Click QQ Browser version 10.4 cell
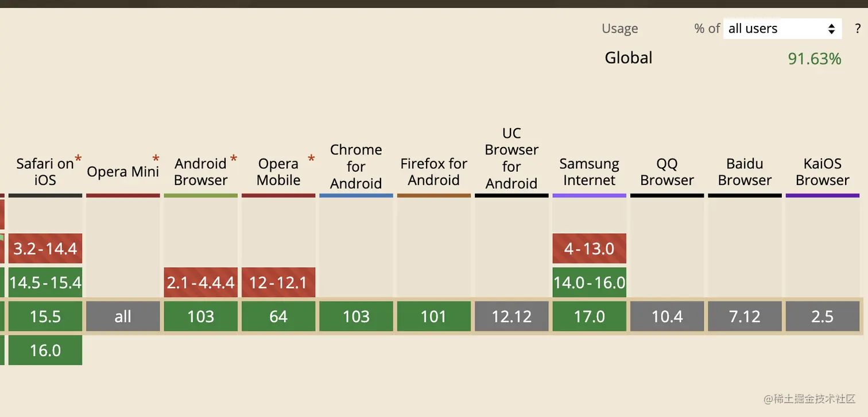The height and width of the screenshot is (417, 868). click(667, 316)
